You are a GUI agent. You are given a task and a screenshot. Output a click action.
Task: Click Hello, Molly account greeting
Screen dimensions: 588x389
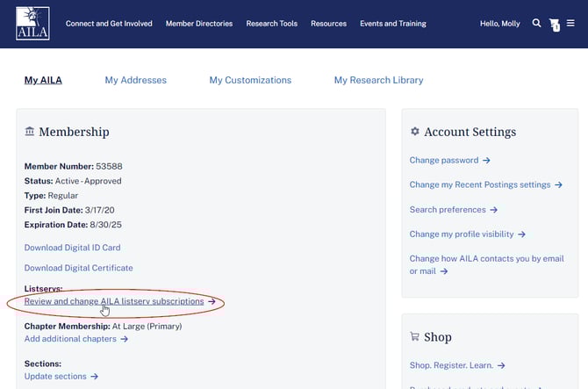tap(500, 24)
